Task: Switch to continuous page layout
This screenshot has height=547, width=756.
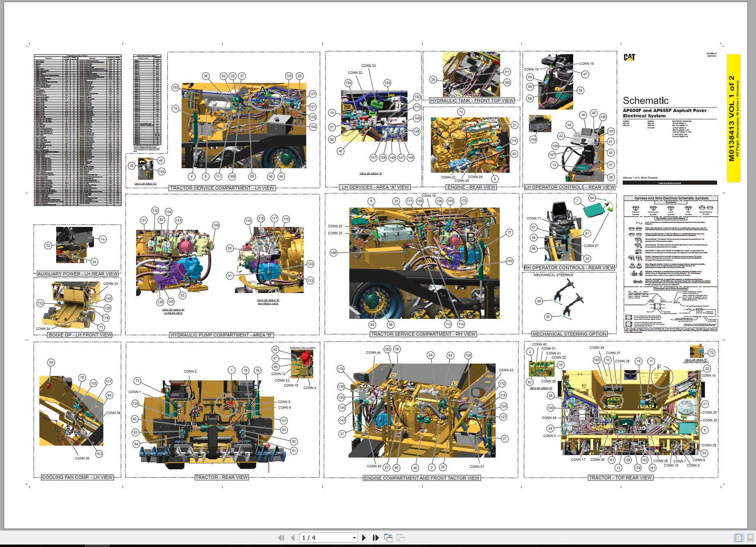Action: (750, 538)
